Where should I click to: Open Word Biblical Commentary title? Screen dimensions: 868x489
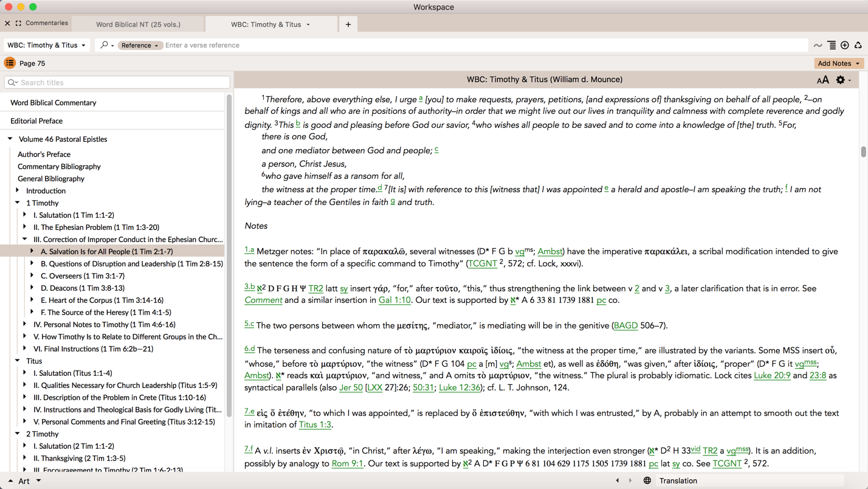(x=53, y=103)
